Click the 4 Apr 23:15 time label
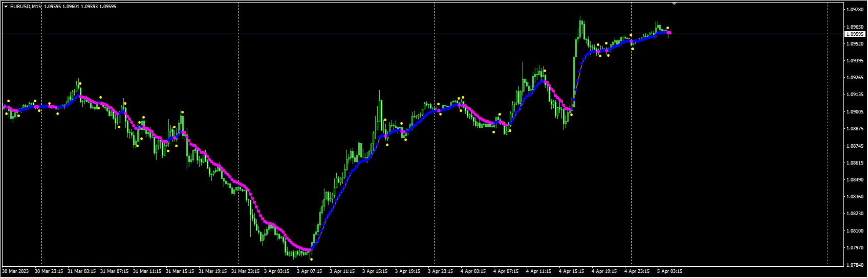The image size is (868, 278). pyautogui.click(x=637, y=271)
